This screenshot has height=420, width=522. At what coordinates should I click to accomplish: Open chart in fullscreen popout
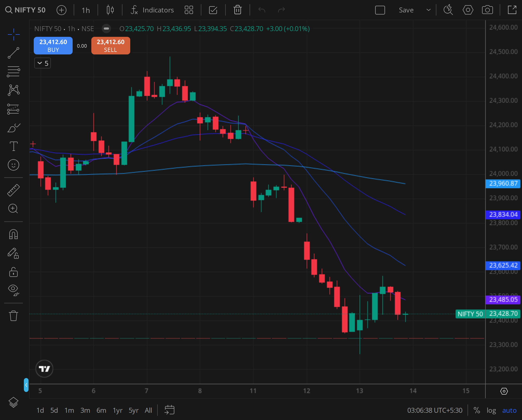[x=512, y=10]
